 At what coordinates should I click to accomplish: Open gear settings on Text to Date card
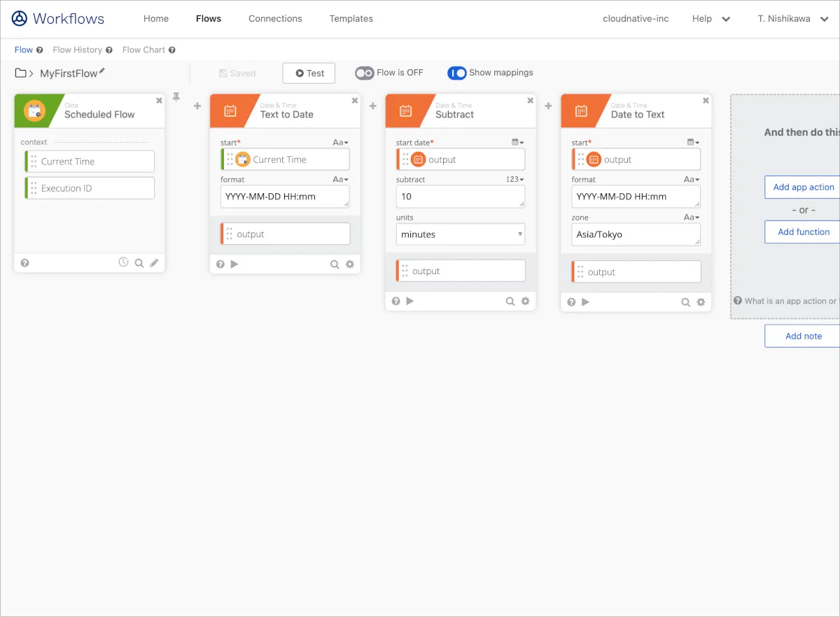[x=350, y=264]
